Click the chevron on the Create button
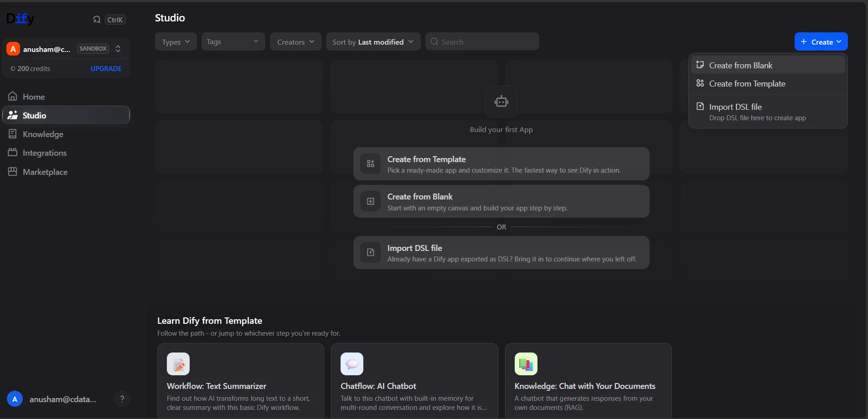Image resolution: width=868 pixels, height=419 pixels. (839, 41)
